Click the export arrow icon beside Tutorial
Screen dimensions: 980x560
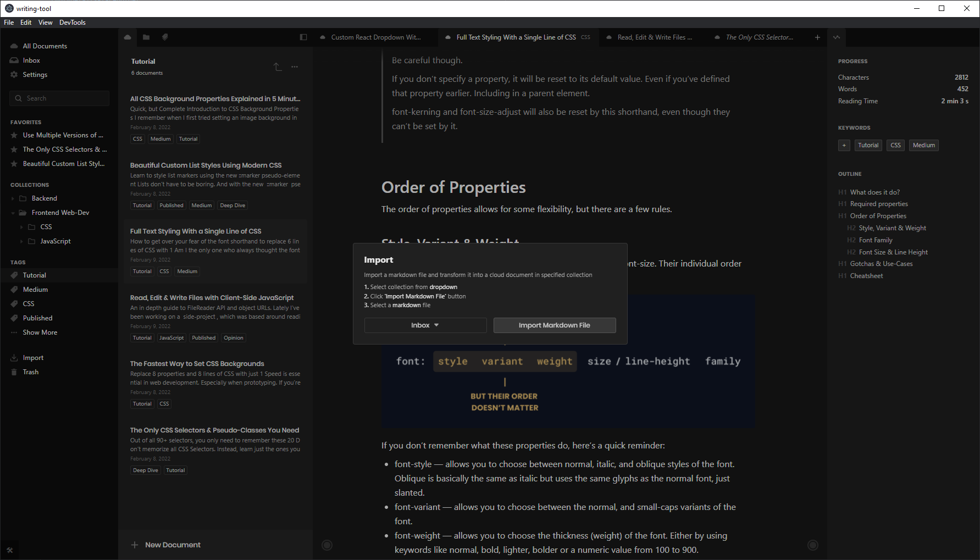[278, 67]
